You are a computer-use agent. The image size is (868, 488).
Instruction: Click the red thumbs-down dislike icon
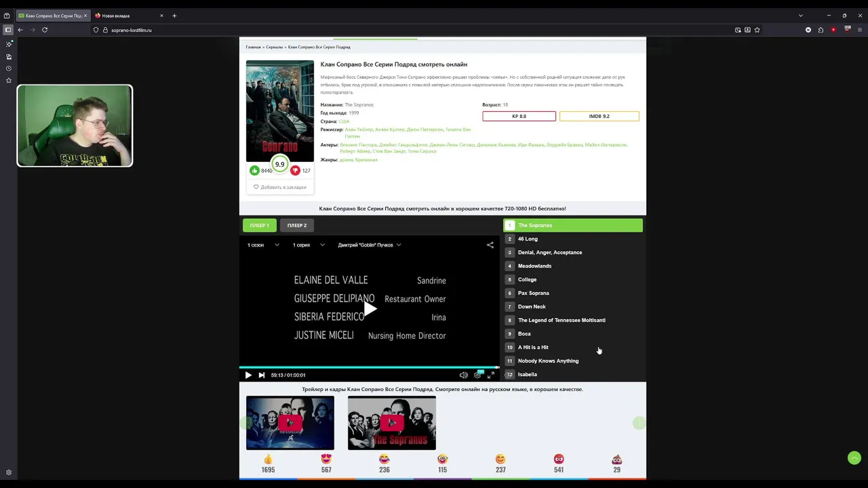click(x=295, y=171)
